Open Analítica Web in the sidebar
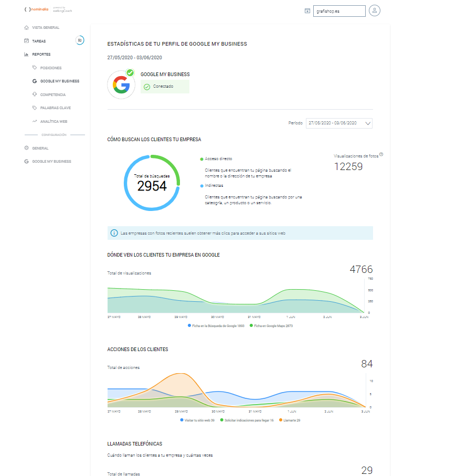The width and height of the screenshot is (457, 476). pos(53,121)
